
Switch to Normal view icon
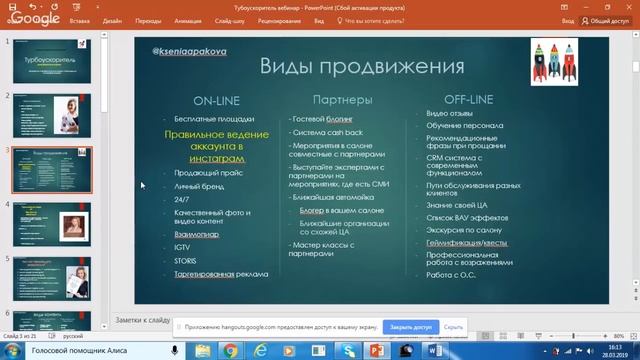pos(485,336)
